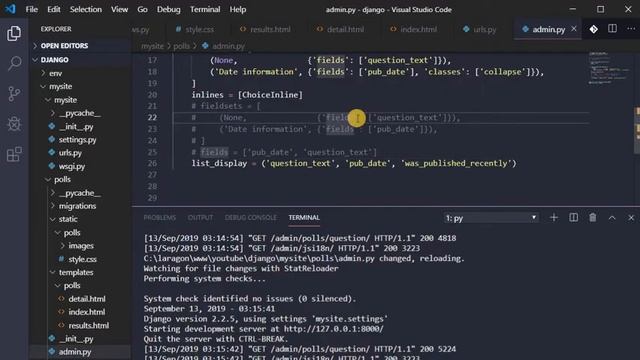The image size is (640, 360).
Task: Kill the terminal with trash icon
Action: click(593, 218)
